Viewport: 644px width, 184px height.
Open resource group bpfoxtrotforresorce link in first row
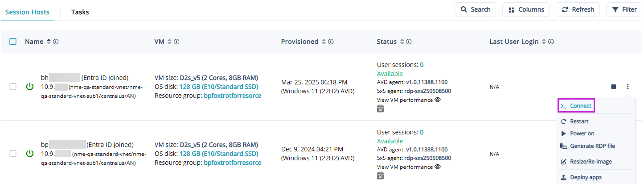(x=232, y=96)
